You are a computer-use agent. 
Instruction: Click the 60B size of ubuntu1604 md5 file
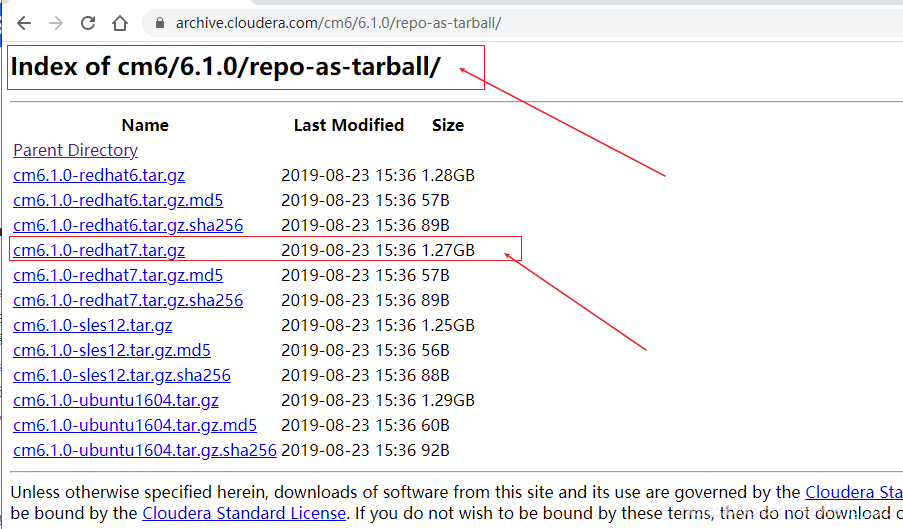coord(435,425)
